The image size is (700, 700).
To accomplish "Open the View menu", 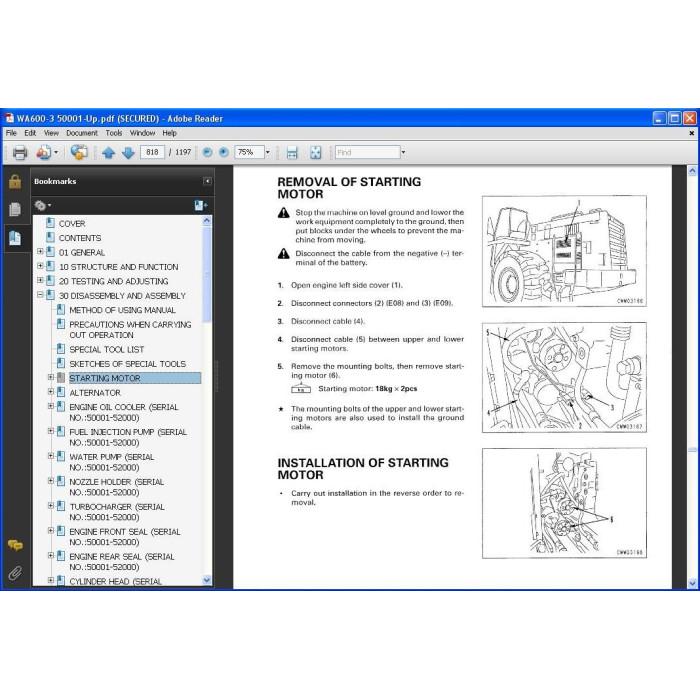I will 51,133.
